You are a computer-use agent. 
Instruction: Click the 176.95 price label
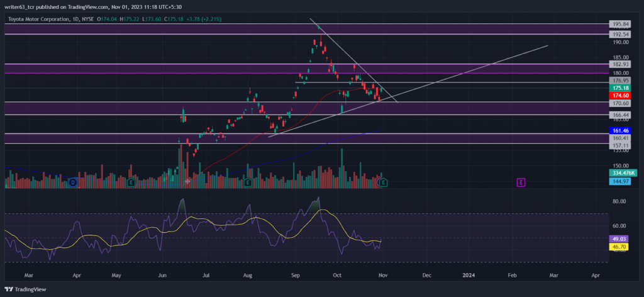click(620, 80)
